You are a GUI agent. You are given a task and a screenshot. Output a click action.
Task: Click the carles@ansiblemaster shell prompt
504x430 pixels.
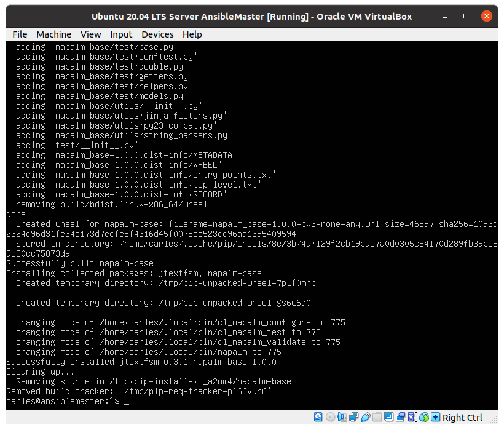coord(63,401)
